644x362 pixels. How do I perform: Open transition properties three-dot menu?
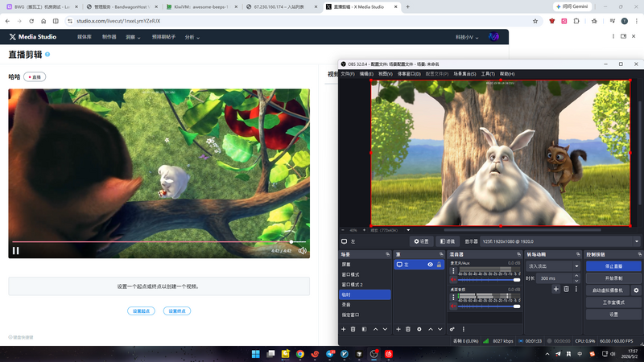(576, 289)
